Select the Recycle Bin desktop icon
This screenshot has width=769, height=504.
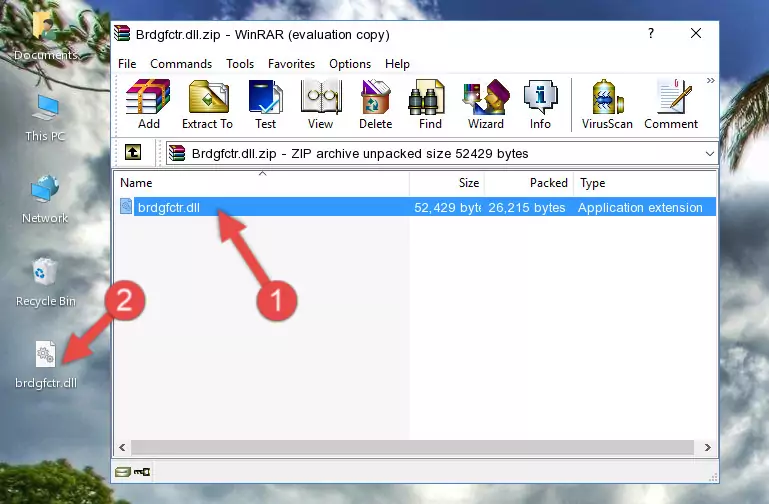46,282
